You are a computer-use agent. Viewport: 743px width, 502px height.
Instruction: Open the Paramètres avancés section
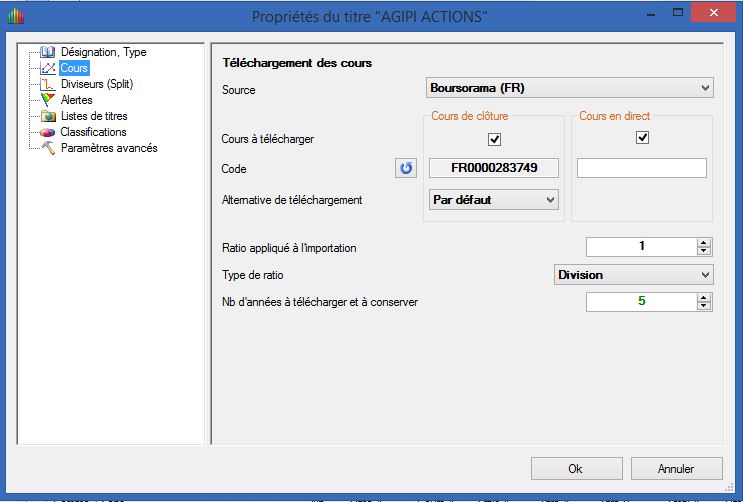108,148
